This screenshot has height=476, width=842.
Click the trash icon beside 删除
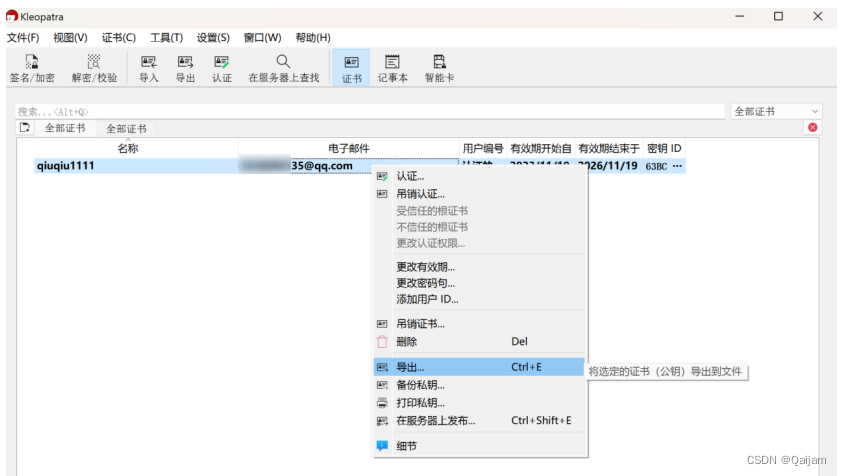click(382, 342)
